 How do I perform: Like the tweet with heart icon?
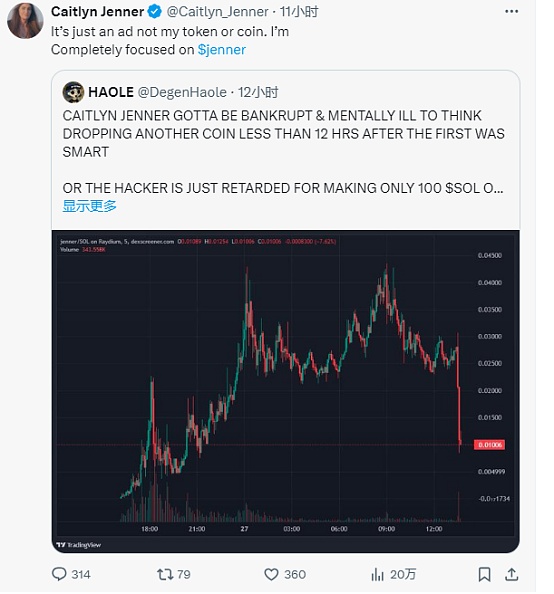tap(271, 574)
